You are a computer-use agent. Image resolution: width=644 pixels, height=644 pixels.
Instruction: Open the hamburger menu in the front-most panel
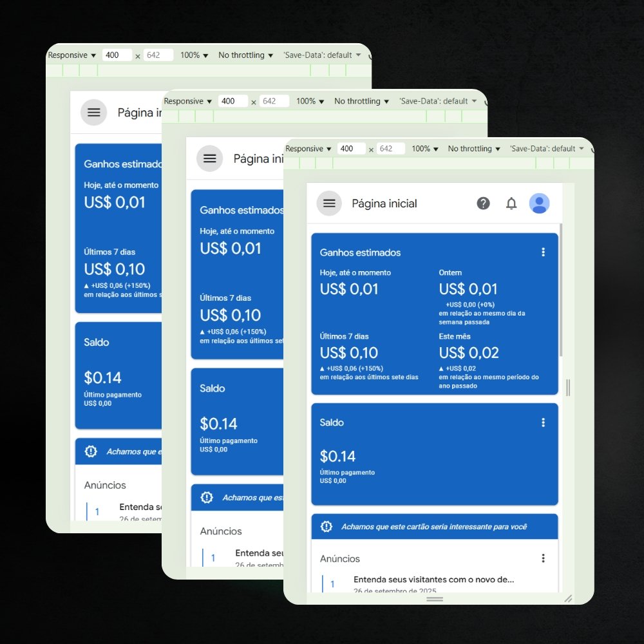[329, 204]
